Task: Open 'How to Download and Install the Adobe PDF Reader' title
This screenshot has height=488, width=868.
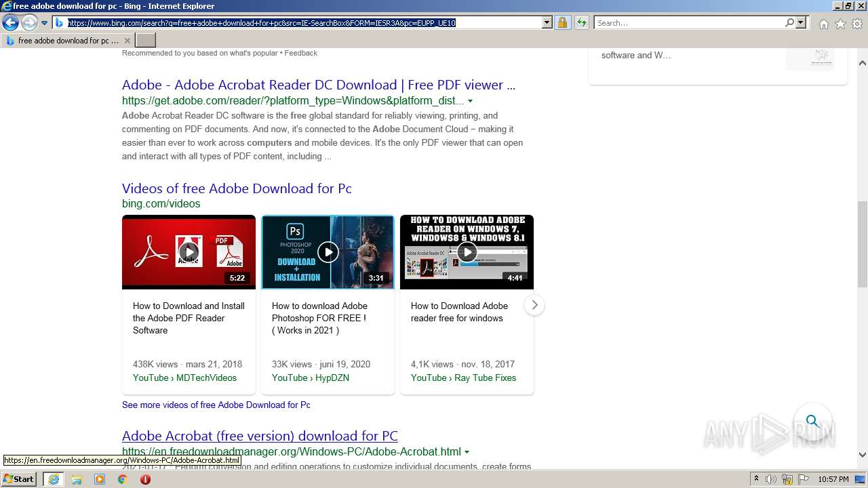Action: [x=189, y=318]
